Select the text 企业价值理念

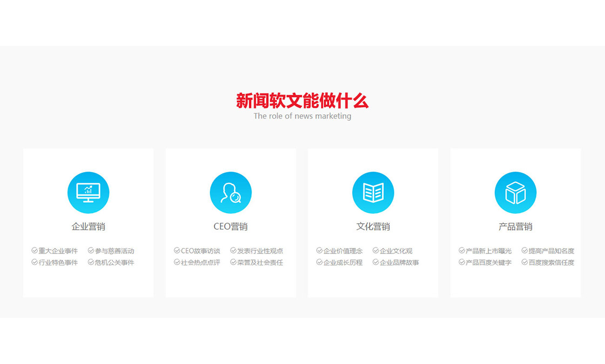click(343, 251)
